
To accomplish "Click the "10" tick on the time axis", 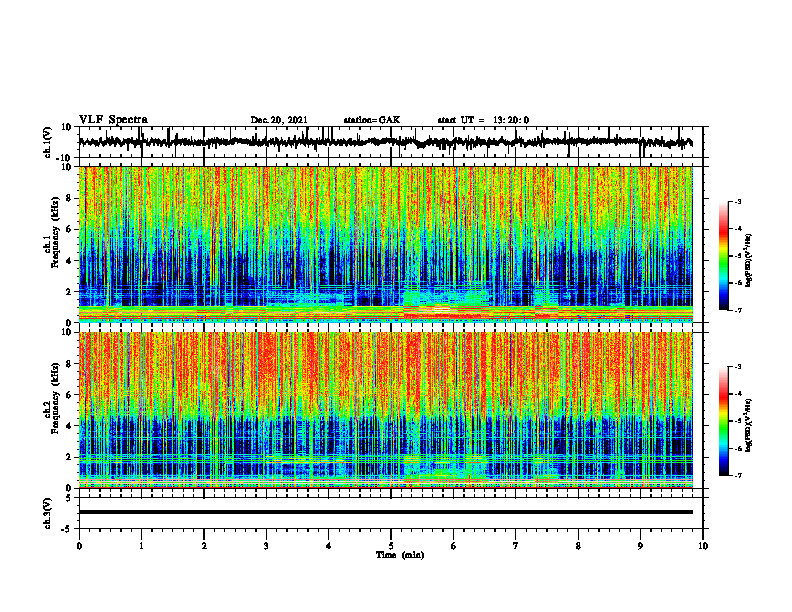I will (703, 546).
